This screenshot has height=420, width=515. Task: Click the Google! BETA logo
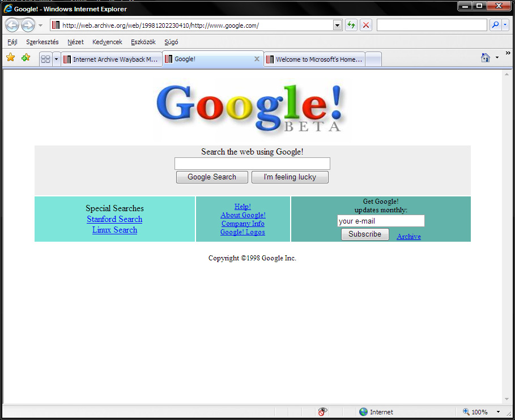pos(250,109)
